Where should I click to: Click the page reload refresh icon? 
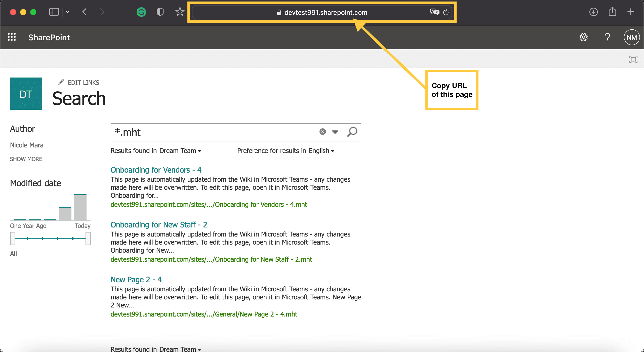click(x=446, y=12)
